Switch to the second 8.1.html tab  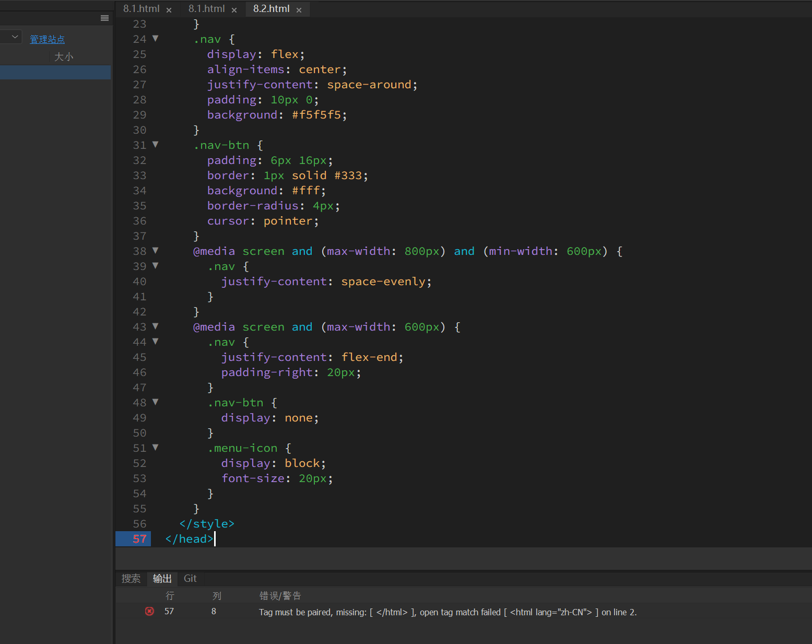point(206,9)
